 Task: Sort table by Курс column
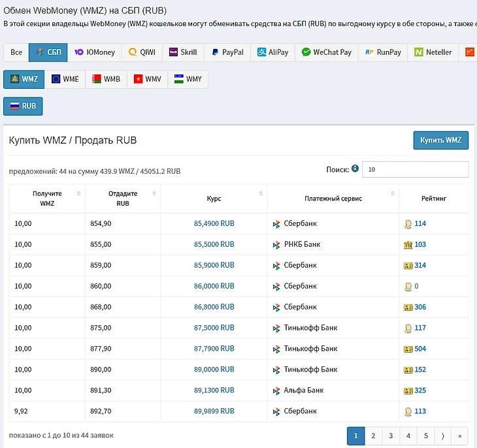pyautogui.click(x=214, y=198)
